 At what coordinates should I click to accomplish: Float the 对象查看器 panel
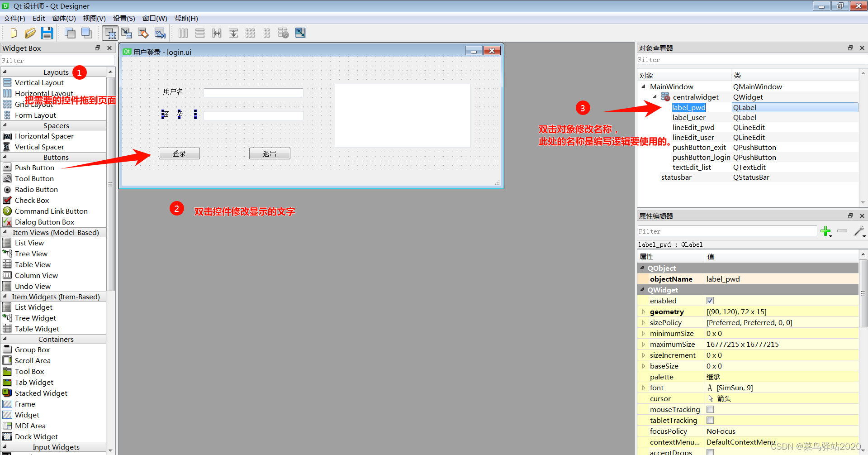850,48
